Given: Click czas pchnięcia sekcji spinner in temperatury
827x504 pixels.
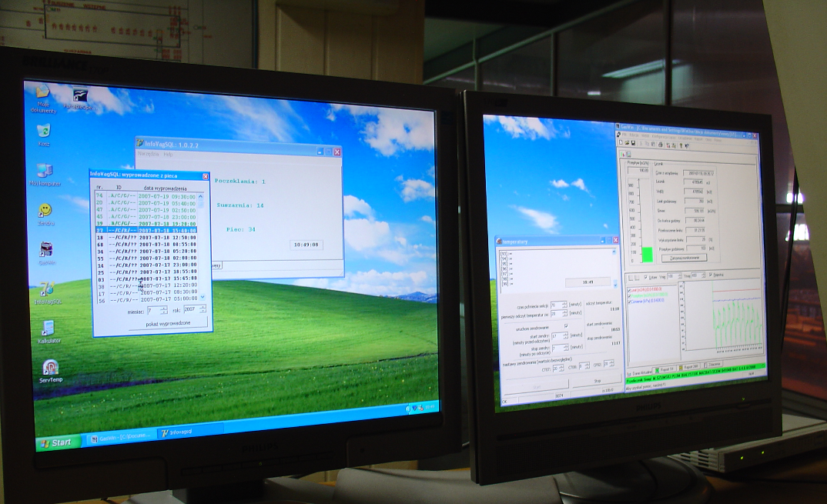Looking at the screenshot, I should 564,305.
